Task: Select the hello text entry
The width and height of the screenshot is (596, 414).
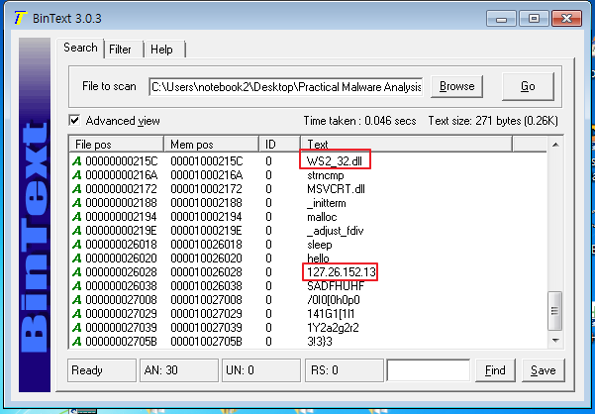Action: [x=318, y=259]
